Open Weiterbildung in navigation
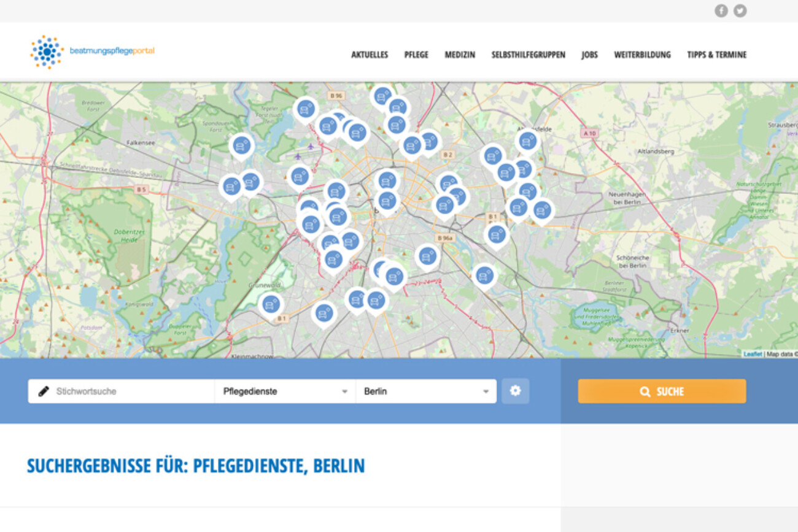 (642, 55)
